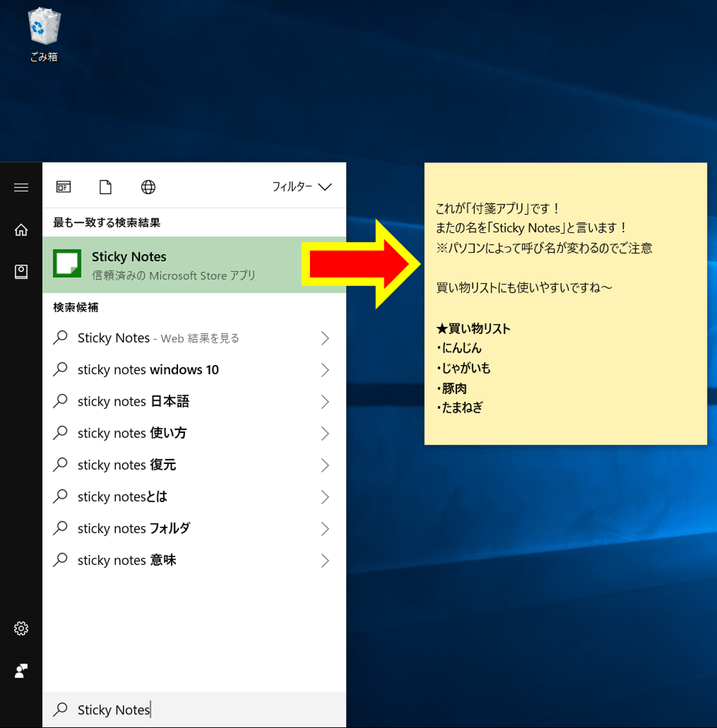Click '・にんじん' in the sticky note
This screenshot has width=717, height=728.
(x=459, y=348)
